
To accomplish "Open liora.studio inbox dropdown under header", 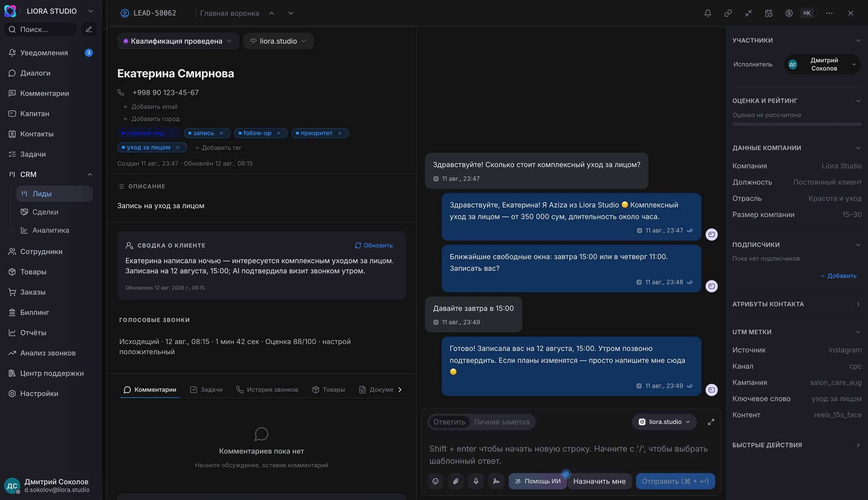I will click(278, 41).
